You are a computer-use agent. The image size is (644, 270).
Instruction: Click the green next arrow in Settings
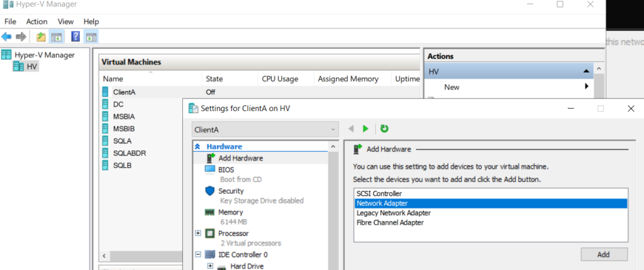pos(365,129)
